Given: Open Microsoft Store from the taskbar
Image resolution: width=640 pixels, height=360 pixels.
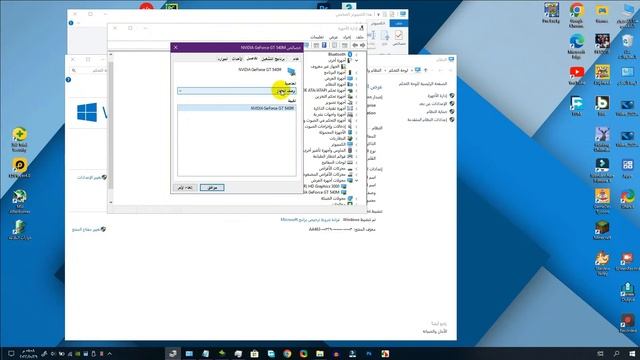Looking at the screenshot, I should tap(254, 353).
